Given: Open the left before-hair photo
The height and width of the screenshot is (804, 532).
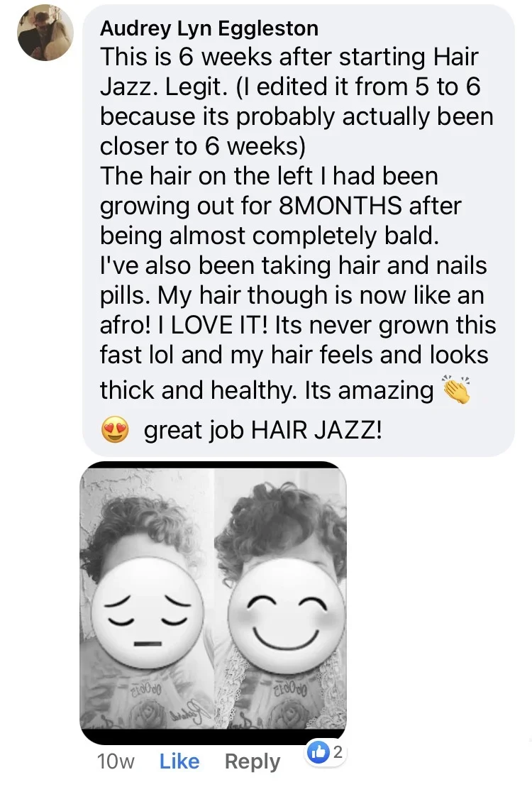Looking at the screenshot, I should [147, 598].
